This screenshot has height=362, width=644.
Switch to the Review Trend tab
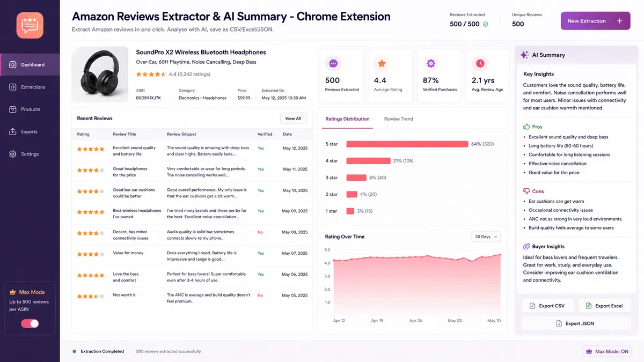(399, 119)
